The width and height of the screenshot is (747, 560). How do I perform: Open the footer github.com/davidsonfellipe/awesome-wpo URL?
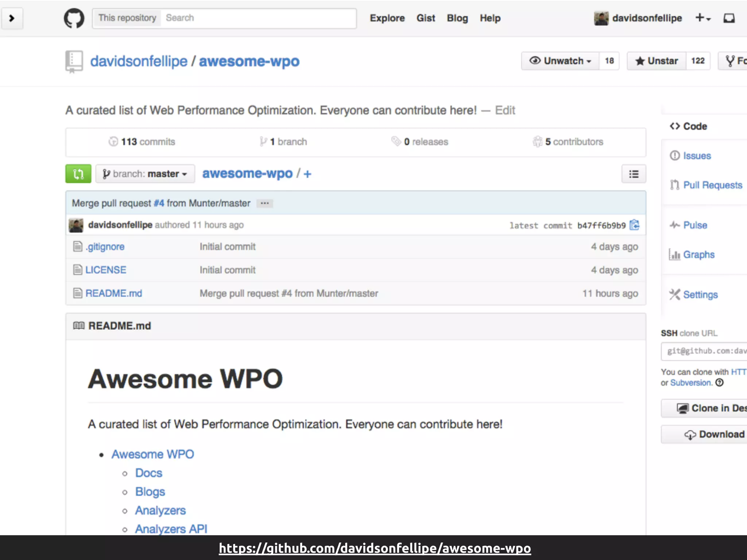click(x=375, y=548)
